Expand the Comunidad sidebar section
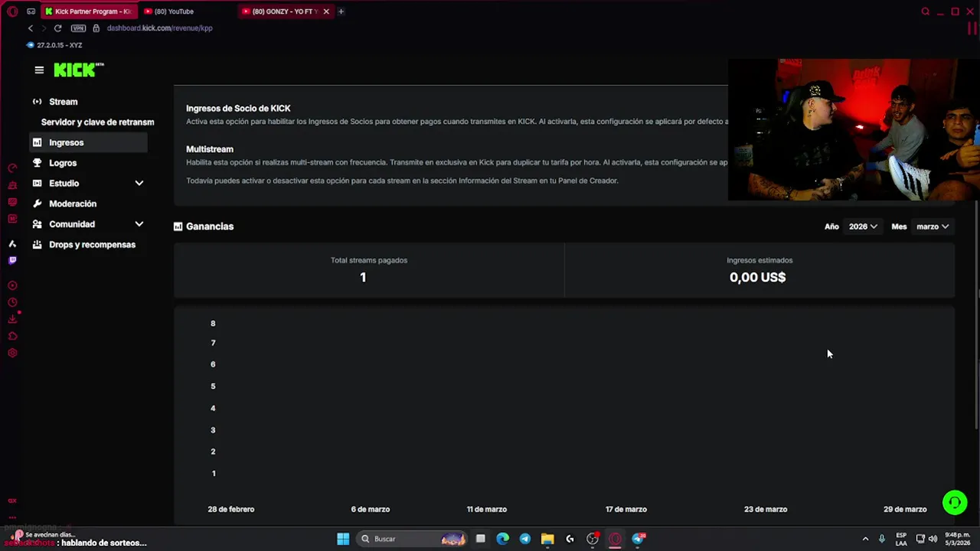The width and height of the screenshot is (980, 551). [139, 224]
